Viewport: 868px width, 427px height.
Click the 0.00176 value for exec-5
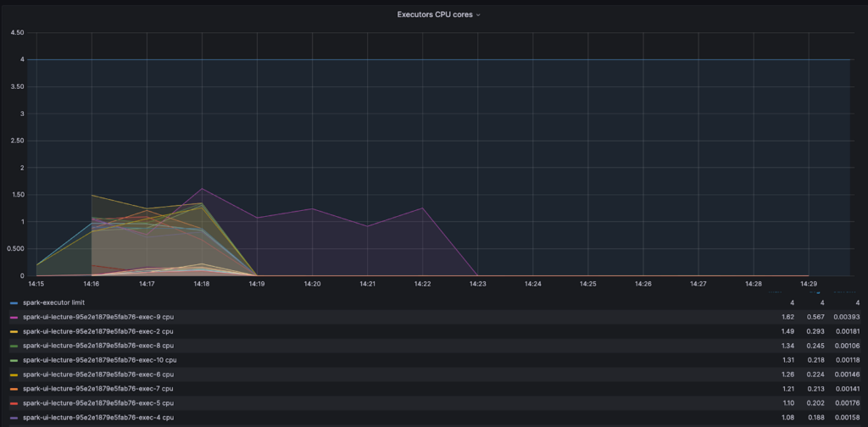[x=847, y=403]
